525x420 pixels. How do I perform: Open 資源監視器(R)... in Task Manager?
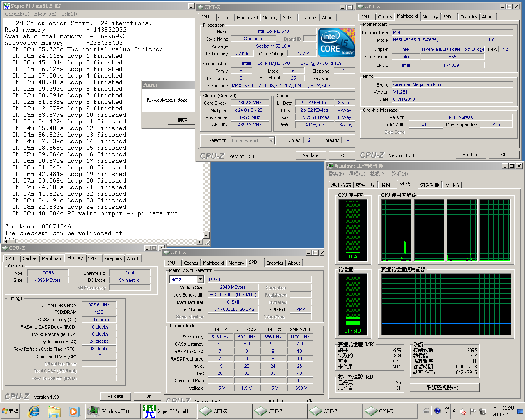point(445,388)
